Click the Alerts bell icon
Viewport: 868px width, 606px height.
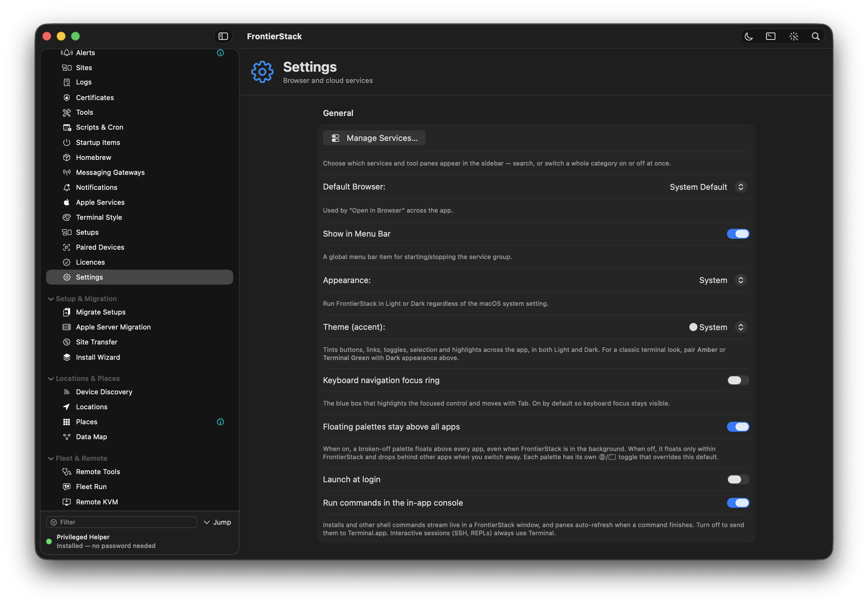(66, 53)
